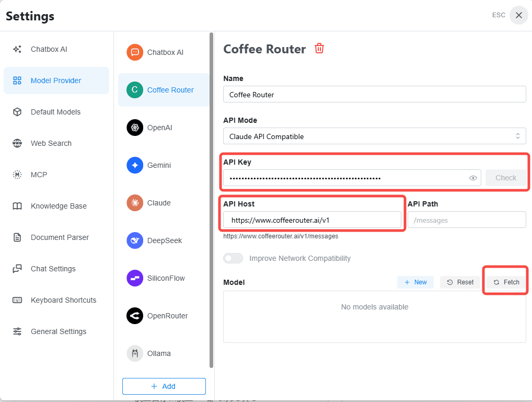Click the Default Models cube icon
The height and width of the screenshot is (402, 532).
click(17, 112)
